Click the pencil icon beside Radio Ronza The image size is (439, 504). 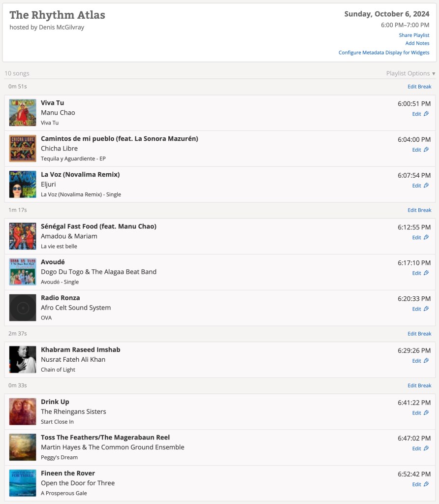point(426,309)
